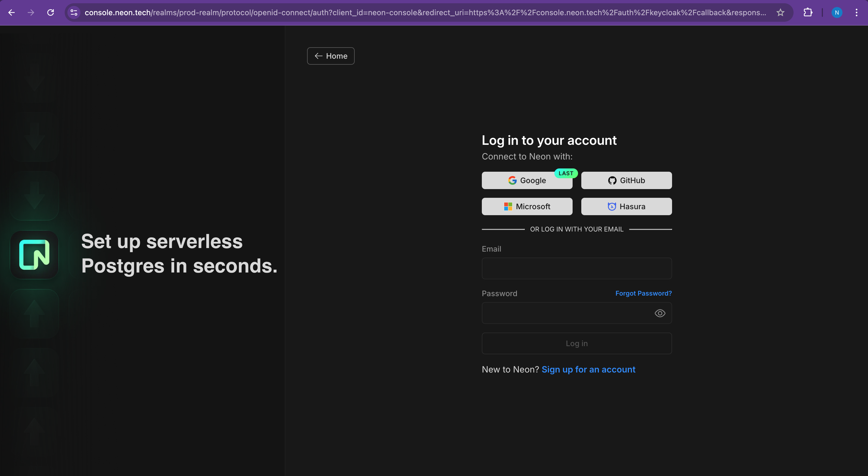The height and width of the screenshot is (476, 868).
Task: Sign in with GitHub
Action: pos(626,180)
